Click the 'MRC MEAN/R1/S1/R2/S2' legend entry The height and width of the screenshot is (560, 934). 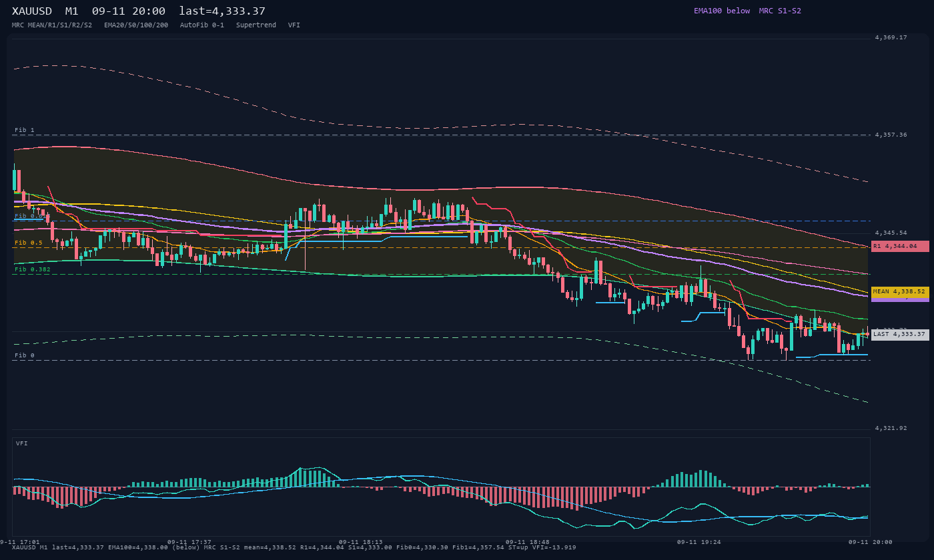coord(52,25)
